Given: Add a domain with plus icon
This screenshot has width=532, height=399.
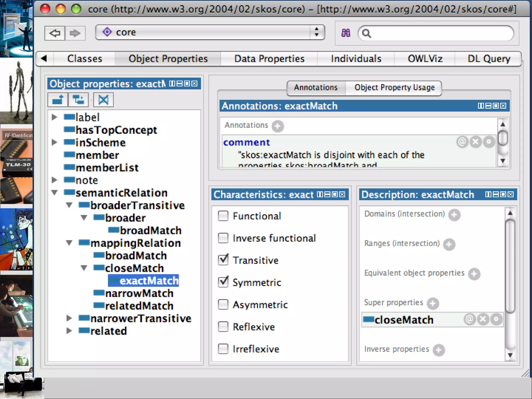Looking at the screenshot, I should (454, 215).
